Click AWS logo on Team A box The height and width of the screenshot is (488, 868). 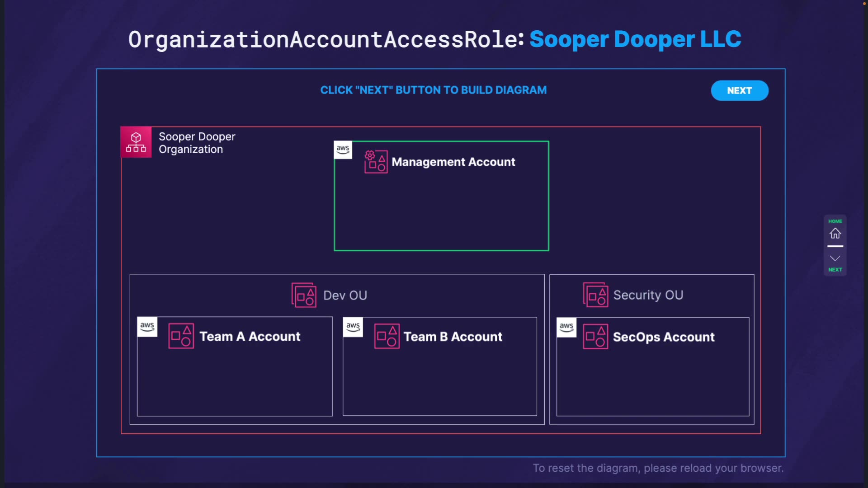pos(147,327)
